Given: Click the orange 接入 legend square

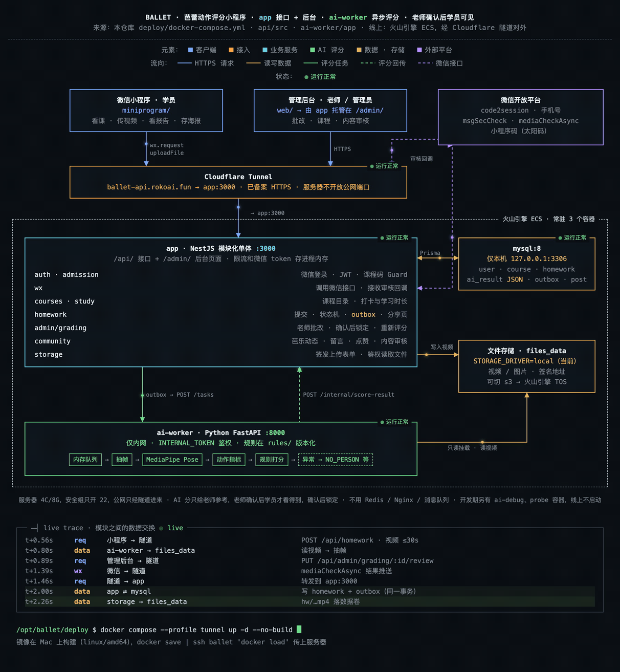Looking at the screenshot, I should 231,50.
